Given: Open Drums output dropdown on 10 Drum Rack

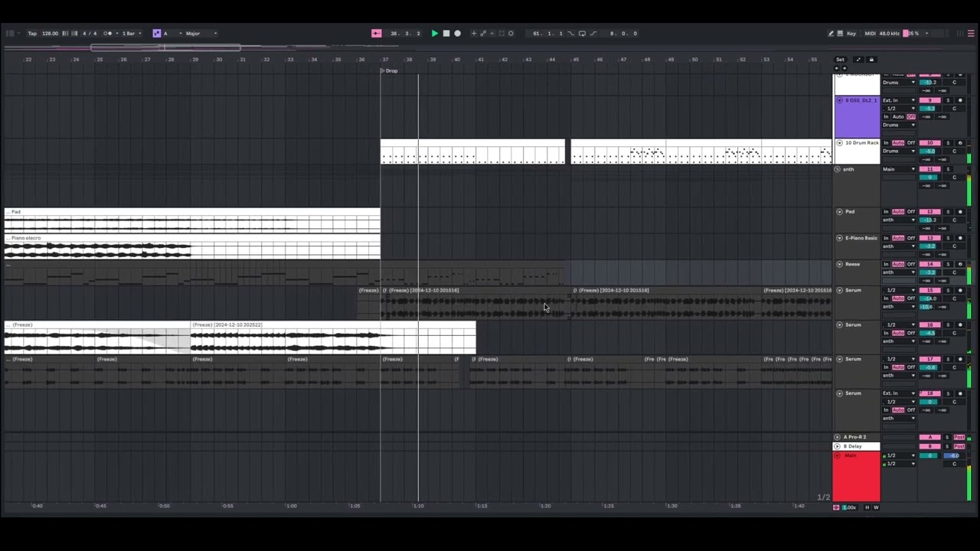Looking at the screenshot, I should (899, 152).
